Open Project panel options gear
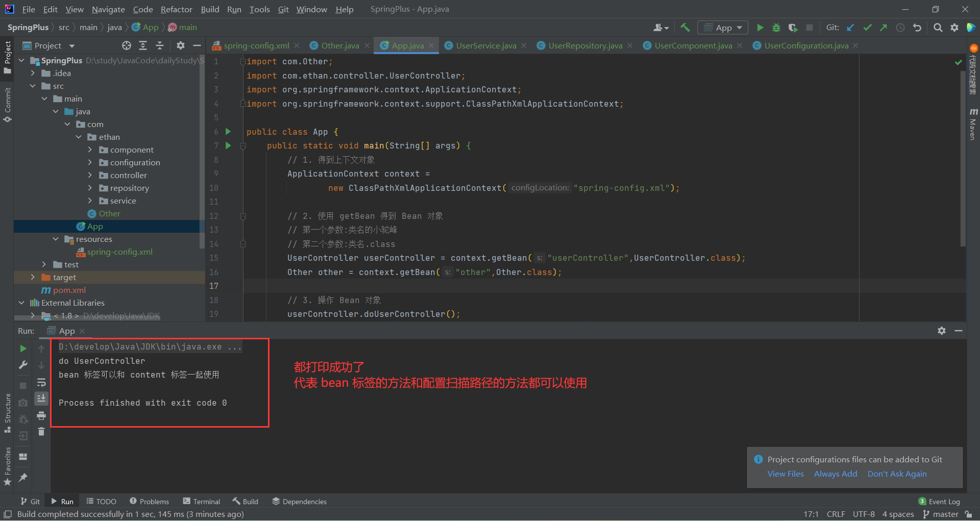The width and height of the screenshot is (980, 521). pos(180,45)
